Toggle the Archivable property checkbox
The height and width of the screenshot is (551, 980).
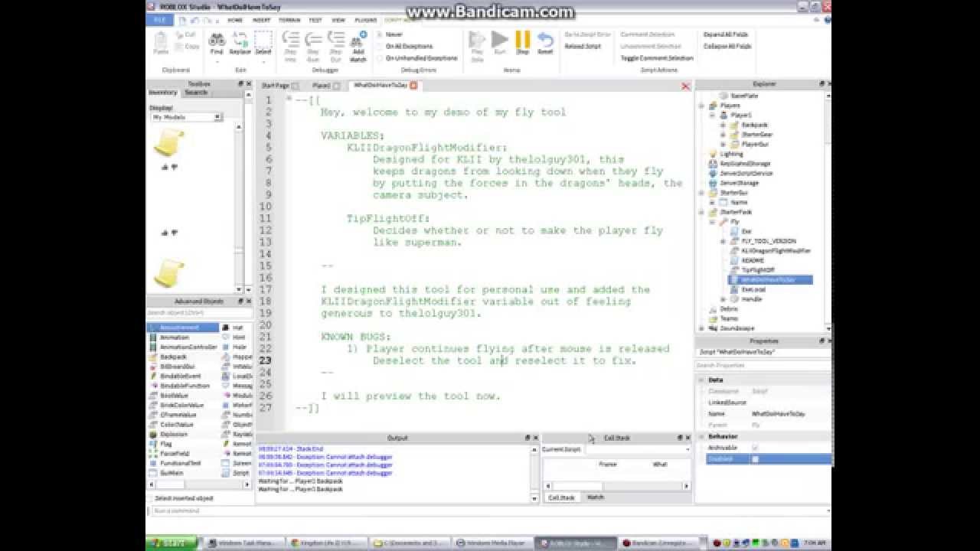[x=755, y=448]
